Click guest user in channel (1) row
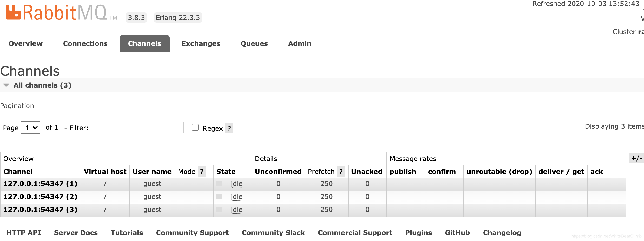Image resolution: width=644 pixels, height=241 pixels. [x=152, y=184]
